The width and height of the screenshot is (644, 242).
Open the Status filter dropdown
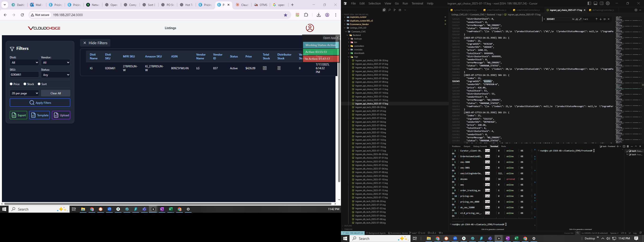point(55,75)
